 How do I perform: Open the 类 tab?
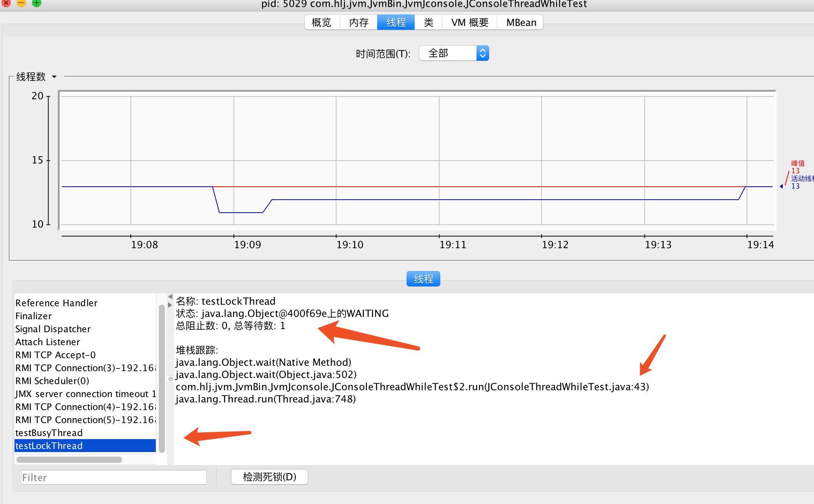click(428, 23)
